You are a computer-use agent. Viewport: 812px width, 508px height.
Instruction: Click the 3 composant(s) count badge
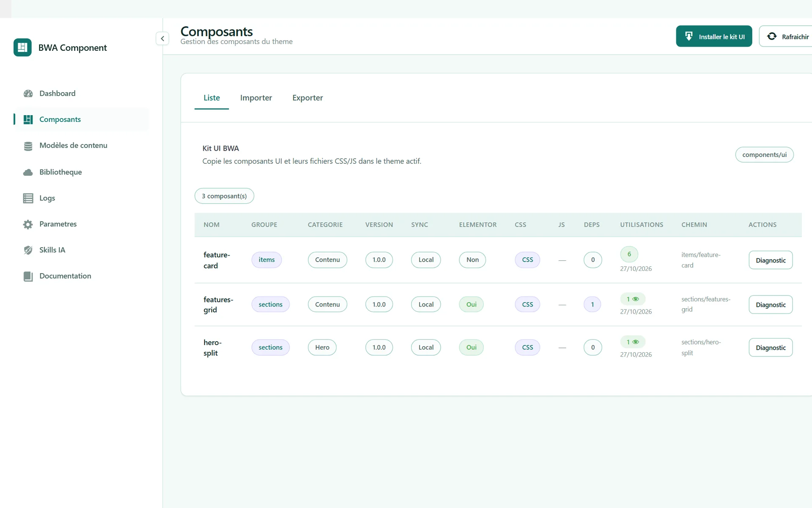tap(224, 196)
